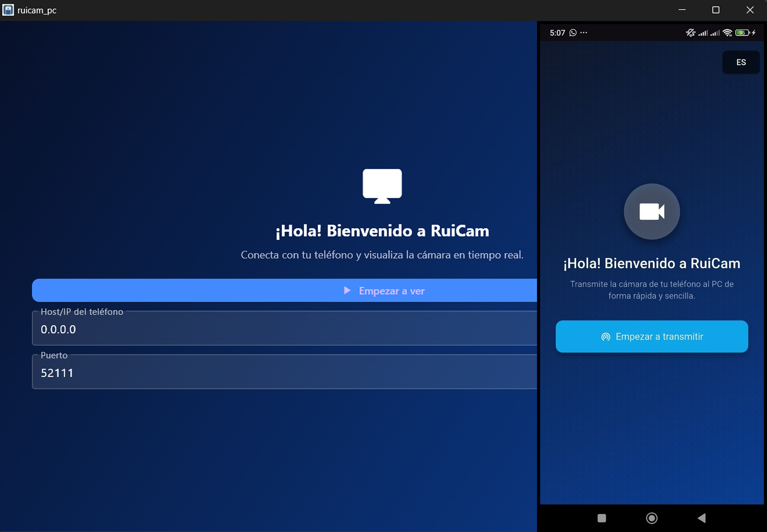The height and width of the screenshot is (532, 767).
Task: Click the monitor icon above the welcome title
Action: (382, 186)
